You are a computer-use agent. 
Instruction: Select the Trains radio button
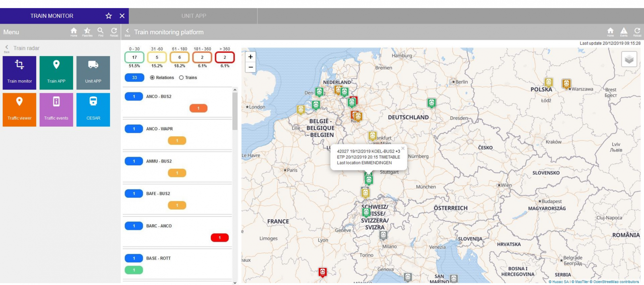[182, 78]
